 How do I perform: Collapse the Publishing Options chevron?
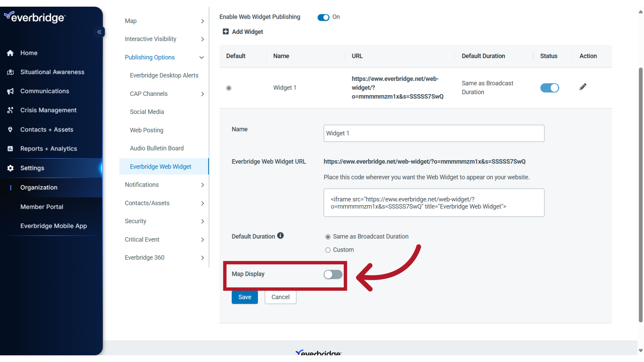pyautogui.click(x=202, y=57)
